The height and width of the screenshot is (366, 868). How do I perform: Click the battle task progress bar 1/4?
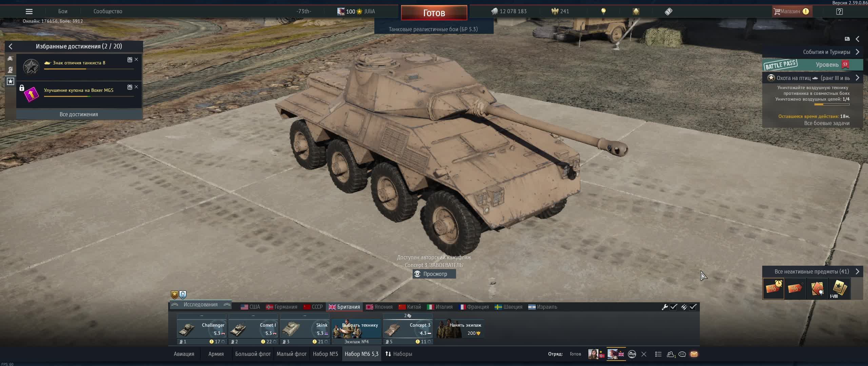(832, 104)
